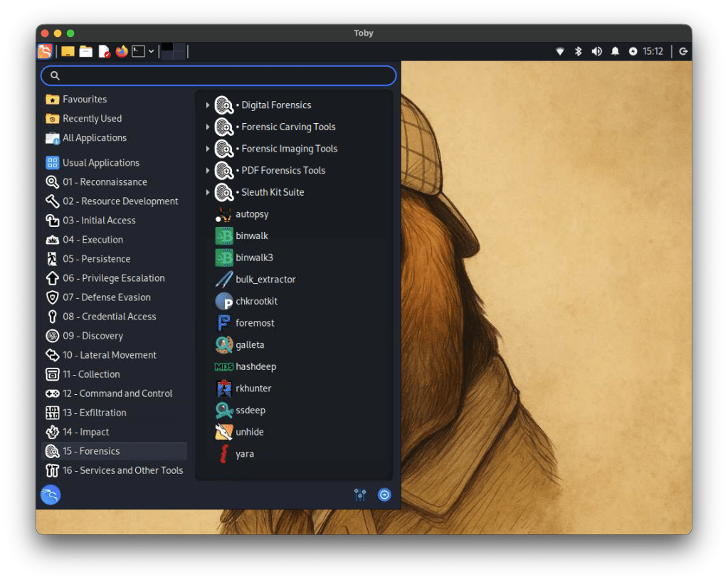Click the volume icon in system tray
The width and height of the screenshot is (728, 582).
click(x=596, y=51)
